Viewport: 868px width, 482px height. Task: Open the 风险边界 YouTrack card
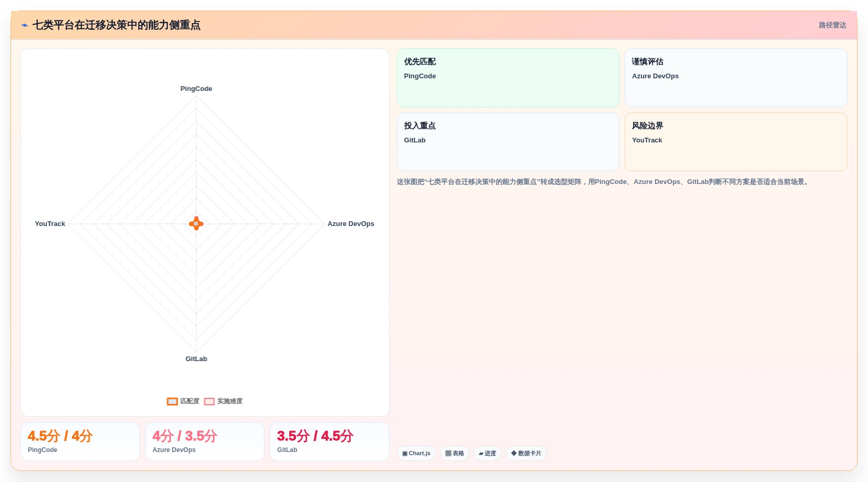pos(736,142)
